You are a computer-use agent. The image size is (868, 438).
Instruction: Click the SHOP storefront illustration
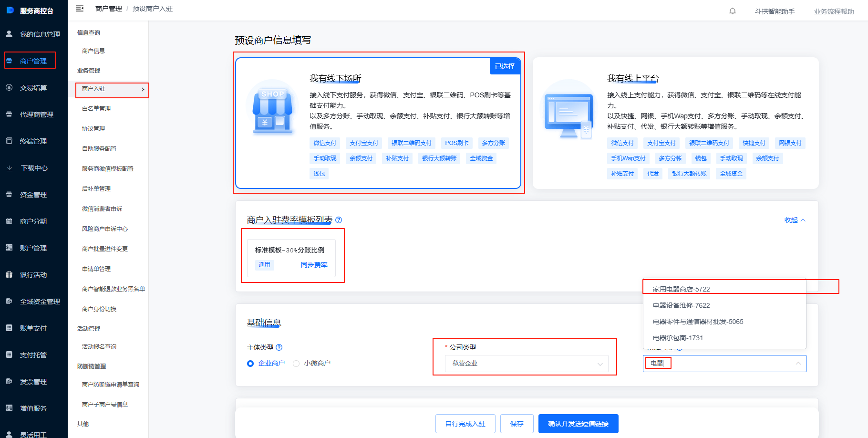pos(272,109)
